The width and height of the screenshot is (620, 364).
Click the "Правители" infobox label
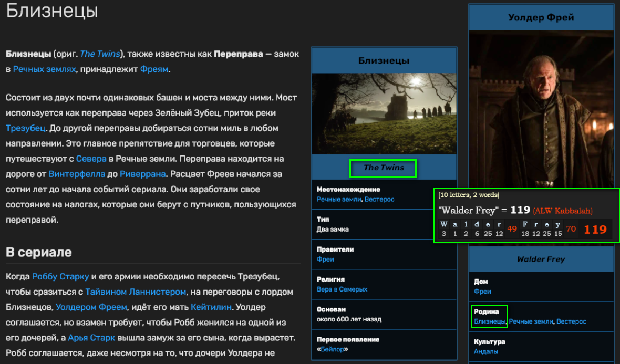335,249
